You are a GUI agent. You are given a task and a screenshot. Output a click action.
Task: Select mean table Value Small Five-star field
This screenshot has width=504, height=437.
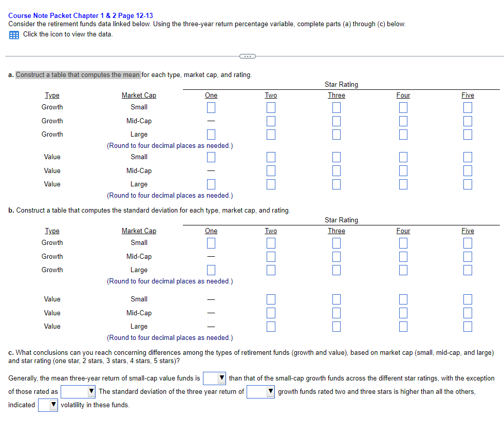click(468, 157)
